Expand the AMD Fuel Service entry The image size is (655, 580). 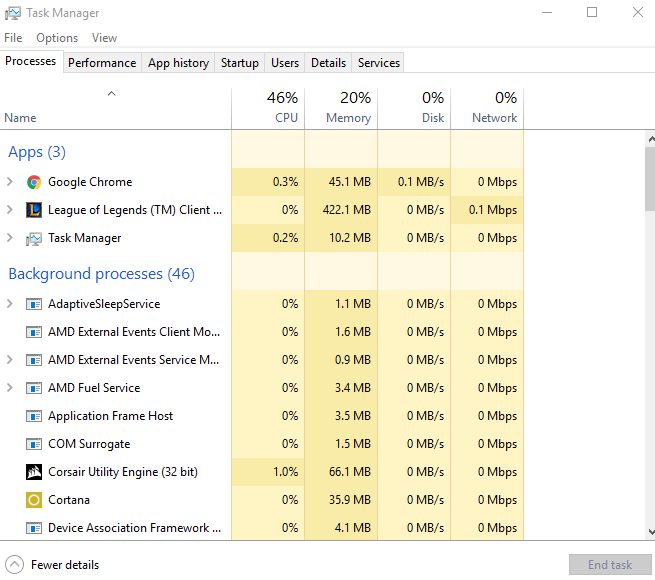coord(10,388)
